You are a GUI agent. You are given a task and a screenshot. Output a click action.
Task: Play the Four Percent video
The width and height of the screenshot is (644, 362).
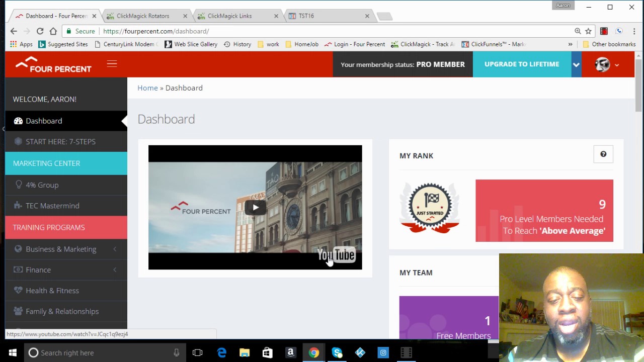[255, 207]
